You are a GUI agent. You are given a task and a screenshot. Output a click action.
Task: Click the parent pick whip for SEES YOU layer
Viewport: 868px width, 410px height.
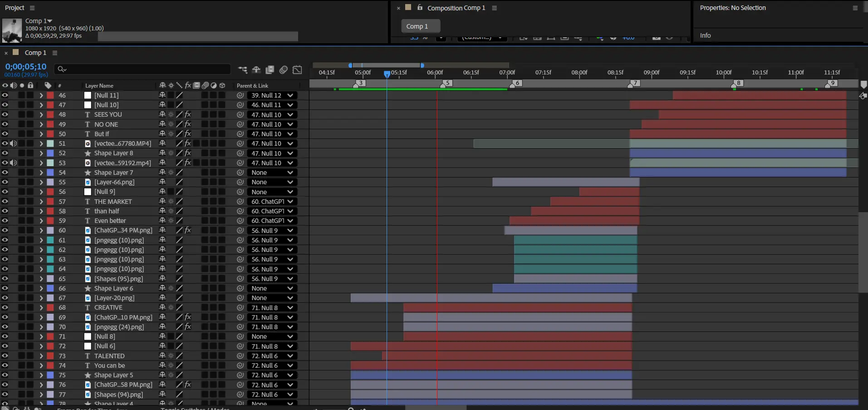pyautogui.click(x=240, y=115)
